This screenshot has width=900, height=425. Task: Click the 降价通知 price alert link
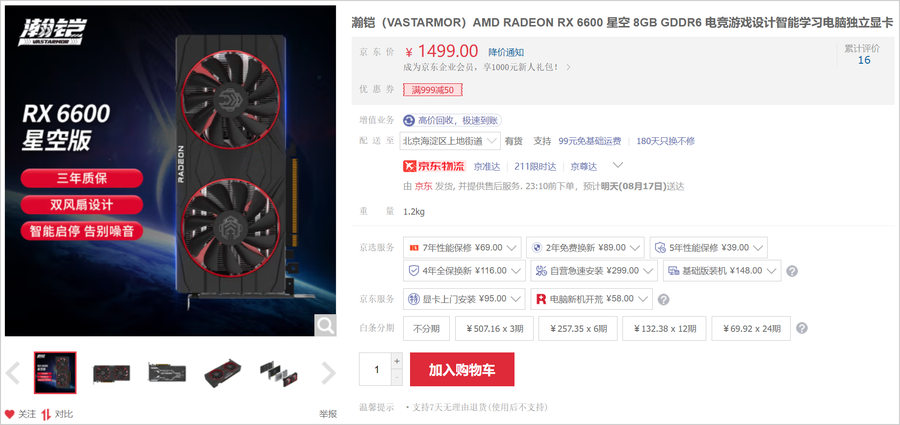click(506, 52)
